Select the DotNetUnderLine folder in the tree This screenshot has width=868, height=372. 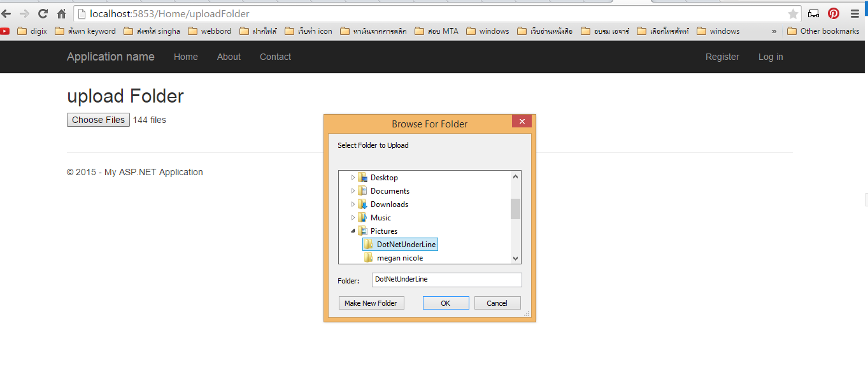[405, 244]
